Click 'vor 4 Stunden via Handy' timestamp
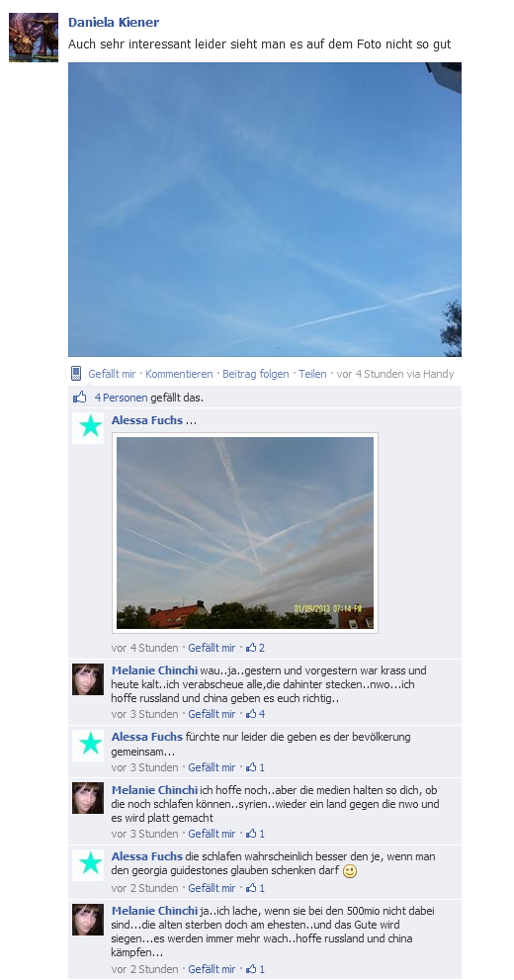This screenshot has width=514, height=980. tap(395, 374)
